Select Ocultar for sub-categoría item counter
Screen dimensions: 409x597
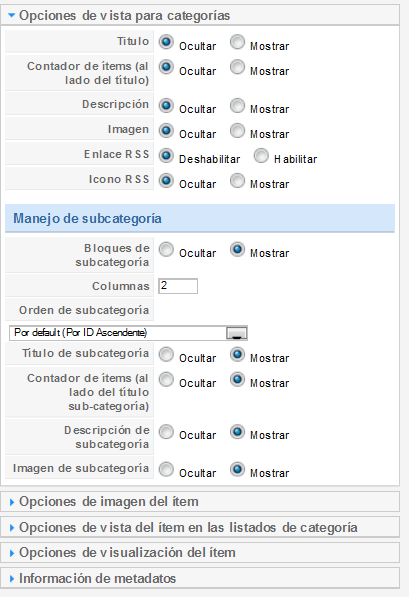coord(166,379)
